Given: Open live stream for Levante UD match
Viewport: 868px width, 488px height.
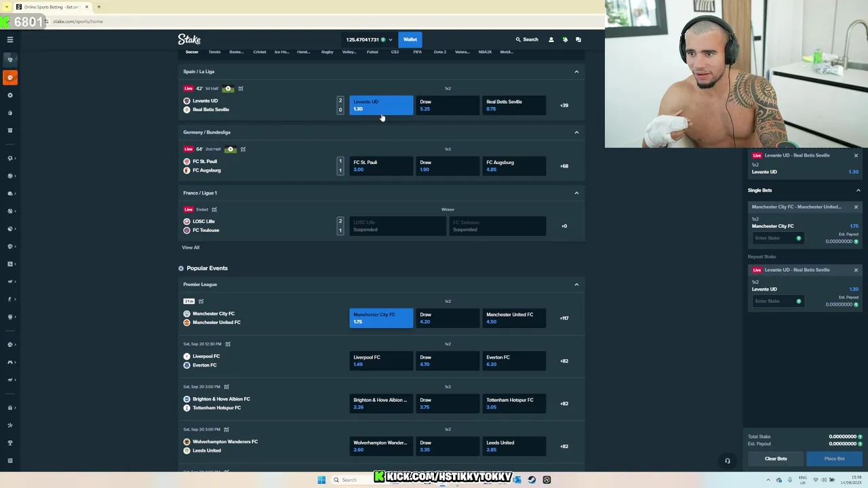Looking at the screenshot, I should [x=229, y=89].
